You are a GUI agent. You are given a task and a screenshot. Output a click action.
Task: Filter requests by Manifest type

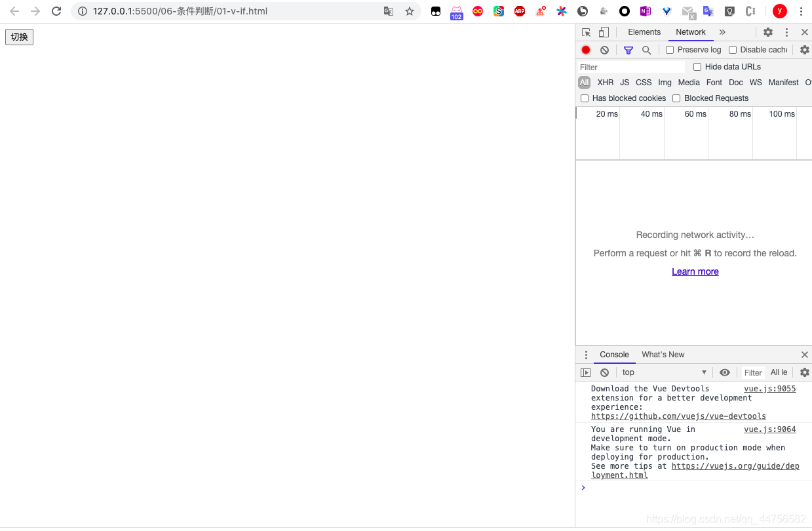pos(783,83)
